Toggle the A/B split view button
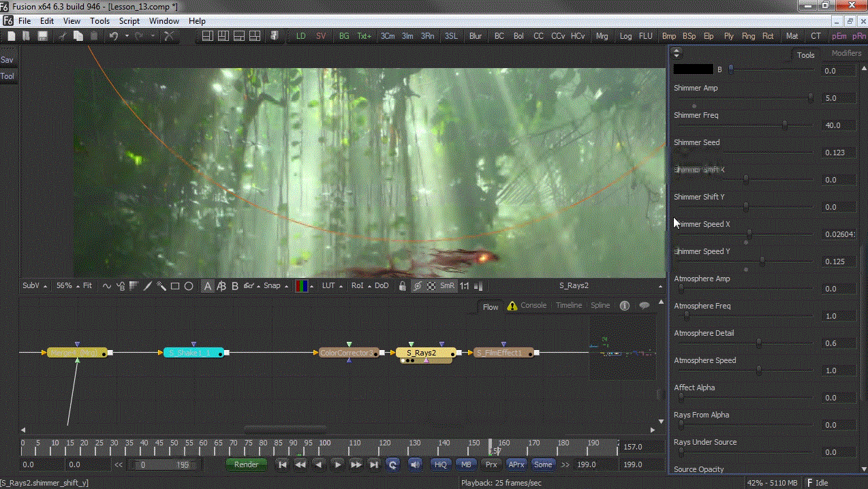 pos(221,286)
